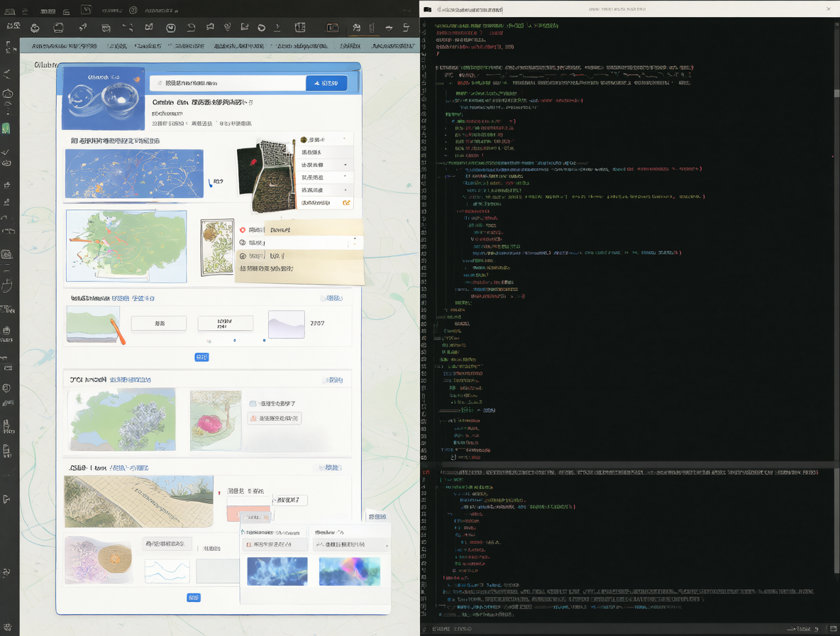The height and width of the screenshot is (636, 840).
Task: Click the picture-frame icon in the title bar
Action: point(86,10)
